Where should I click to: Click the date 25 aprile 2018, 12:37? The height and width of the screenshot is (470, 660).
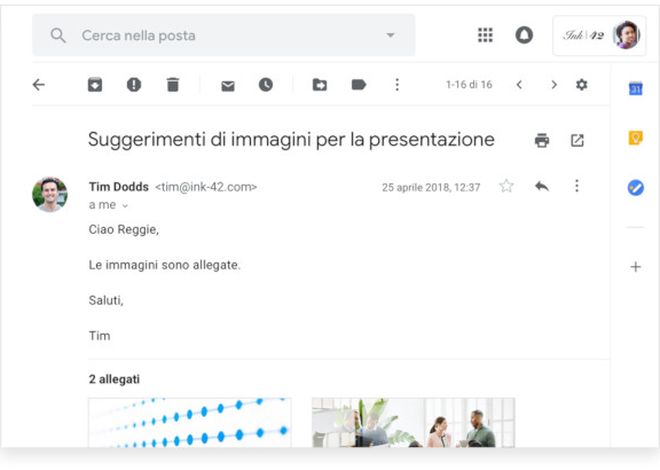(x=431, y=187)
